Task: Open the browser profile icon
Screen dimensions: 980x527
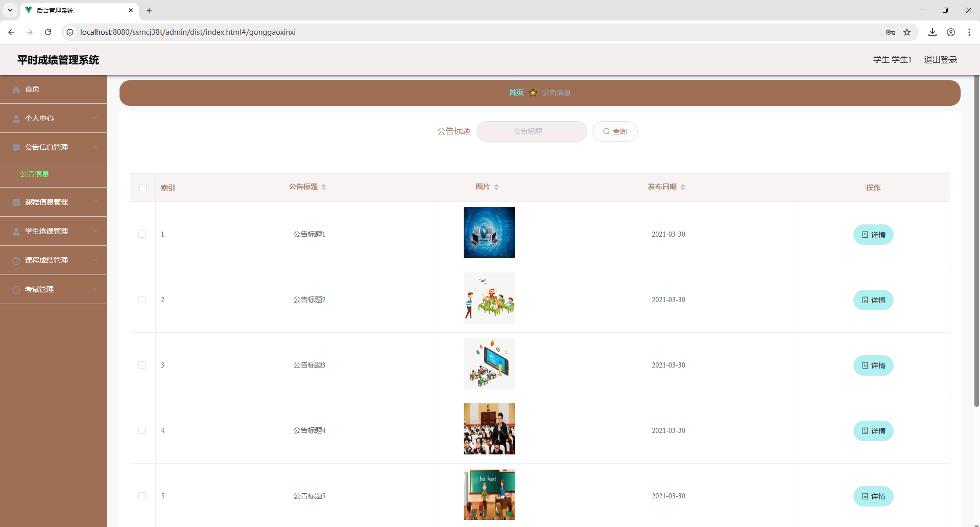Action: [951, 32]
